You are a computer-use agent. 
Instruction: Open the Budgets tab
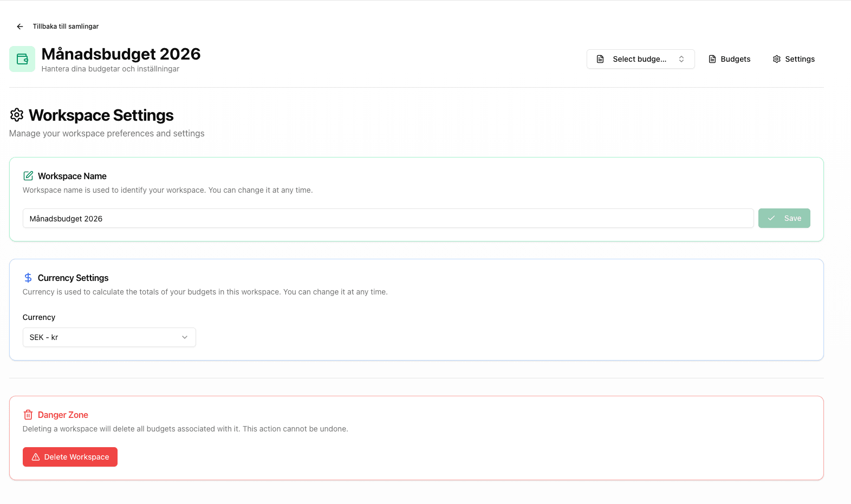pos(729,59)
